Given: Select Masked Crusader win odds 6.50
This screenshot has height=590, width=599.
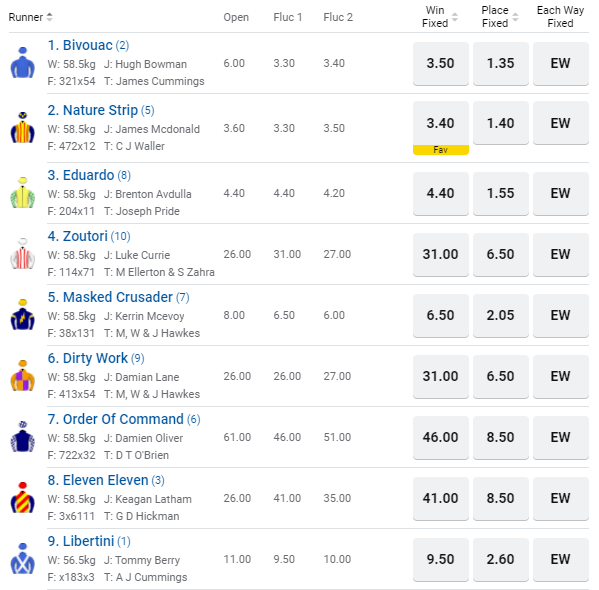Looking at the screenshot, I should click(441, 316).
